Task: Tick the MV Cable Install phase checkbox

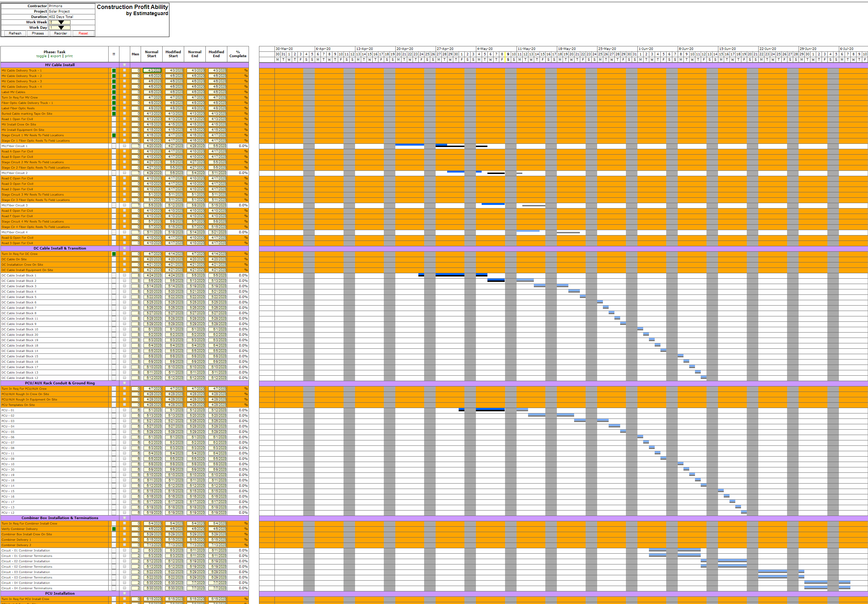Action: (124, 65)
